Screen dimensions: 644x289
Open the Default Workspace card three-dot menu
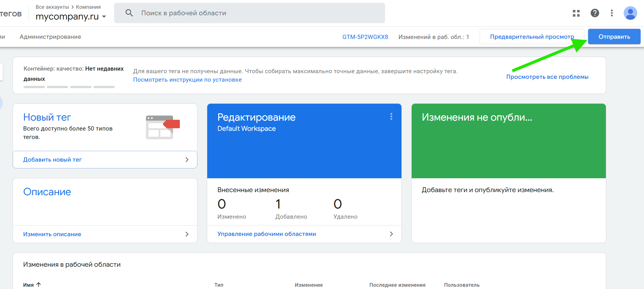tap(391, 116)
